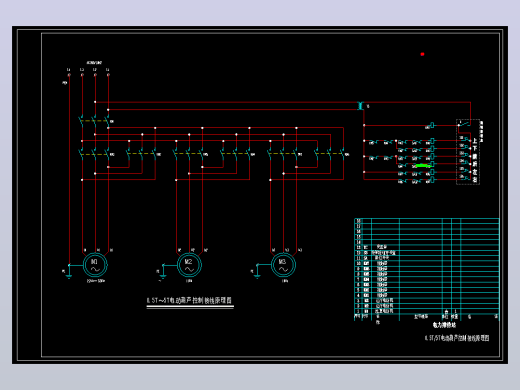Click the 电力 station text under the table
This screenshot has height=390, width=520.
(x=444, y=324)
